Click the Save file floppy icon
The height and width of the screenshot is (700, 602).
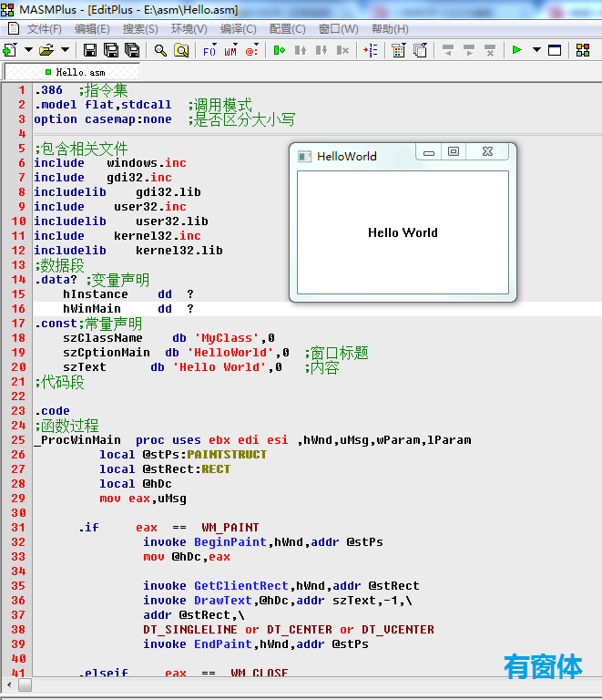[x=89, y=50]
